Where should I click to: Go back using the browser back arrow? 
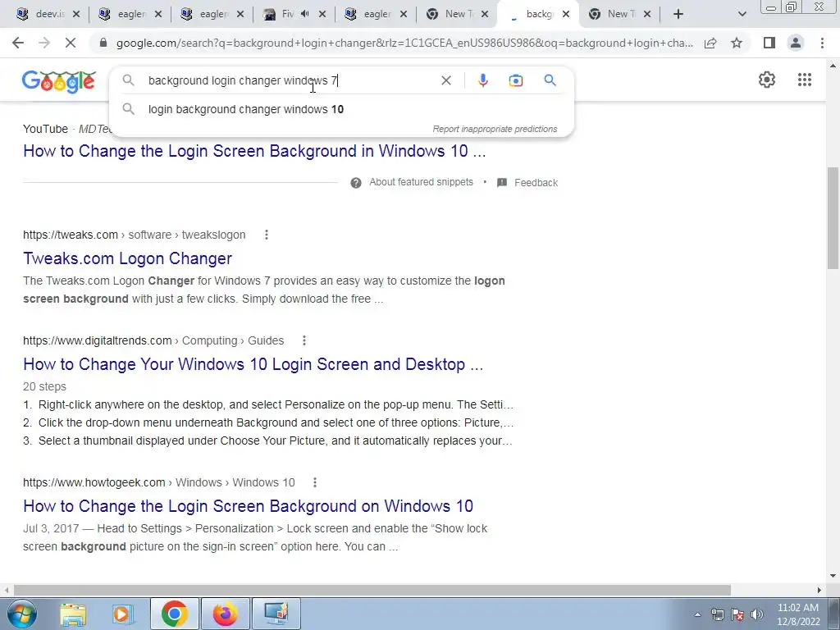[x=18, y=43]
